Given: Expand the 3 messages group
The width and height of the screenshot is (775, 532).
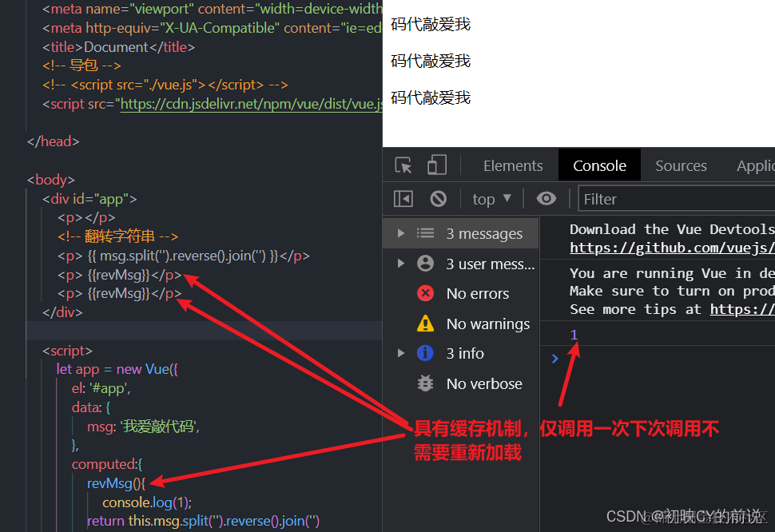Looking at the screenshot, I should pyautogui.click(x=401, y=233).
